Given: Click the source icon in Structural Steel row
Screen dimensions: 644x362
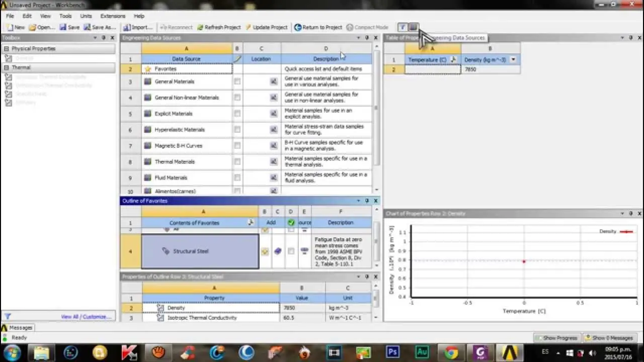Looking at the screenshot, I should [304, 251].
